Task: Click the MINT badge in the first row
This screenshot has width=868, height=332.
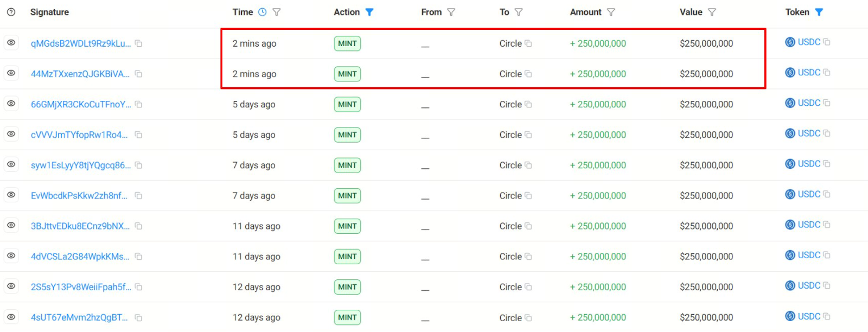Action: coord(347,43)
